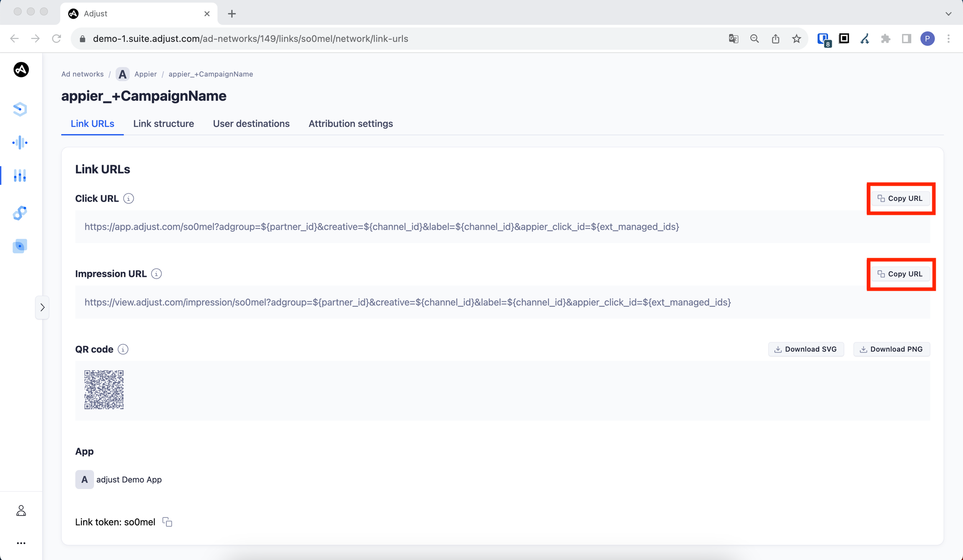Copy the link token so0mel
Image resolution: width=963 pixels, height=560 pixels.
point(167,522)
